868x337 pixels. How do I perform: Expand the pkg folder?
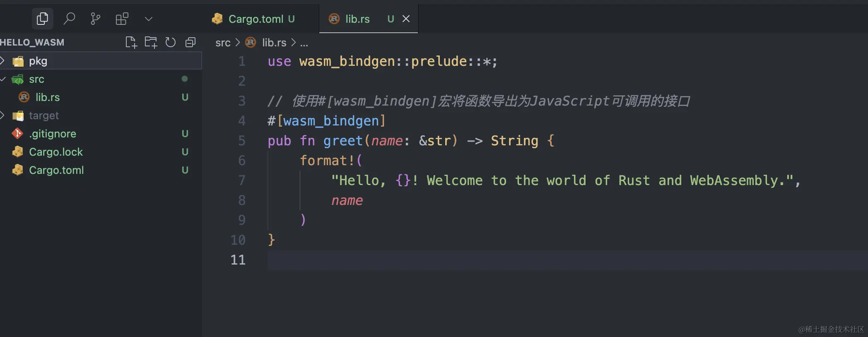pos(101,61)
